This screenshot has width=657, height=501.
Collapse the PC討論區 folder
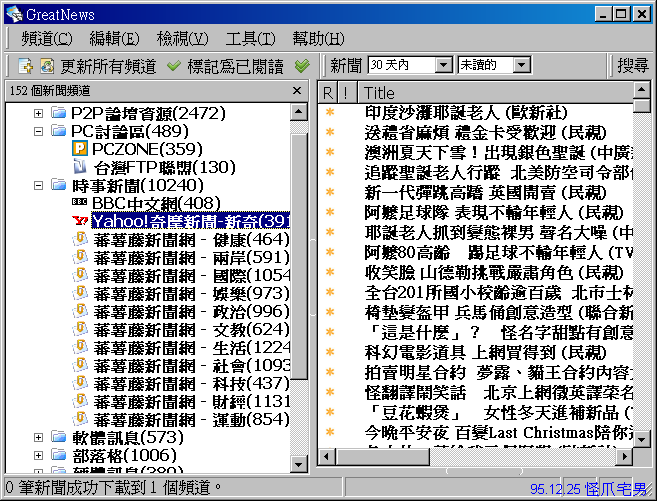pyautogui.click(x=39, y=131)
